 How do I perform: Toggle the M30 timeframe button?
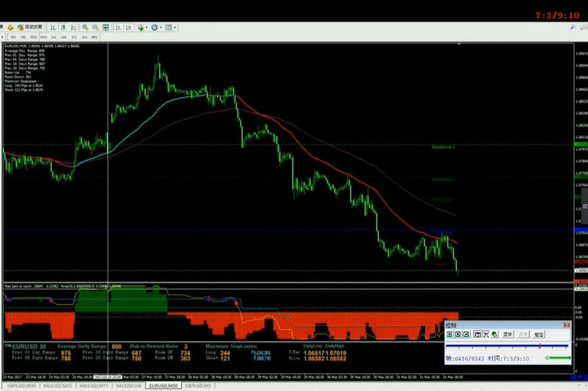click(44, 37)
